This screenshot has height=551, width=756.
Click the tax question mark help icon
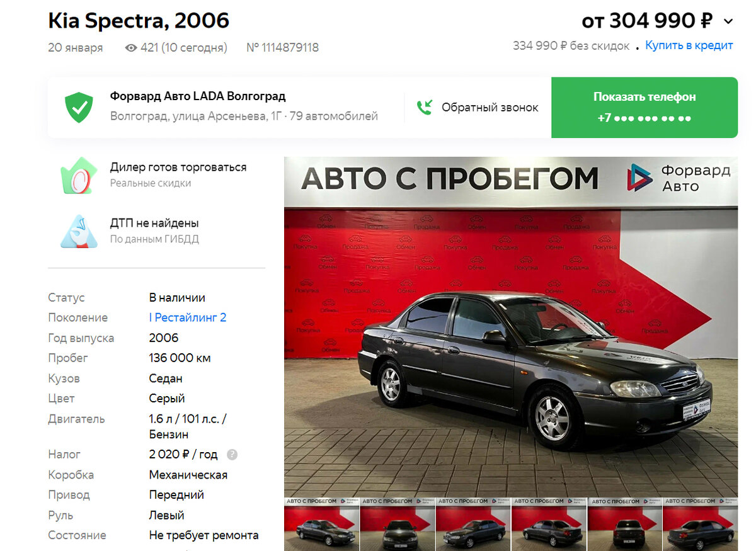[232, 454]
